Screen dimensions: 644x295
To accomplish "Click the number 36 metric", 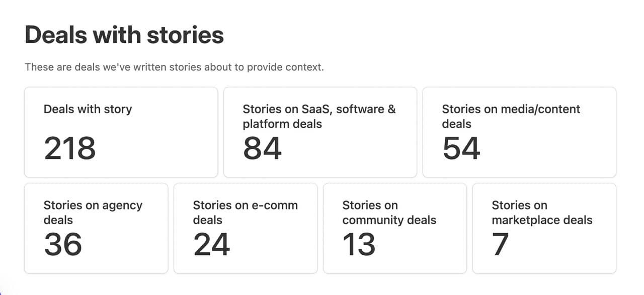I will (x=63, y=245).
